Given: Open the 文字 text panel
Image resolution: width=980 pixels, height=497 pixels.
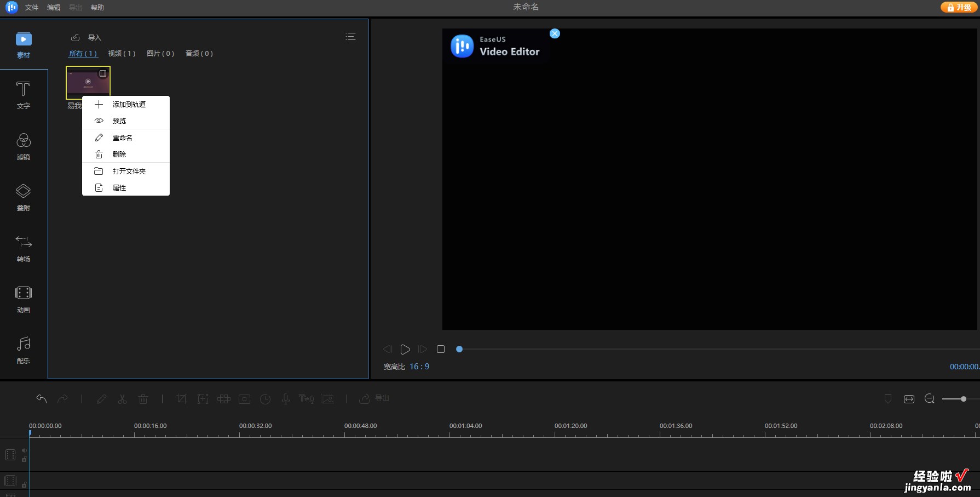Looking at the screenshot, I should click(24, 95).
